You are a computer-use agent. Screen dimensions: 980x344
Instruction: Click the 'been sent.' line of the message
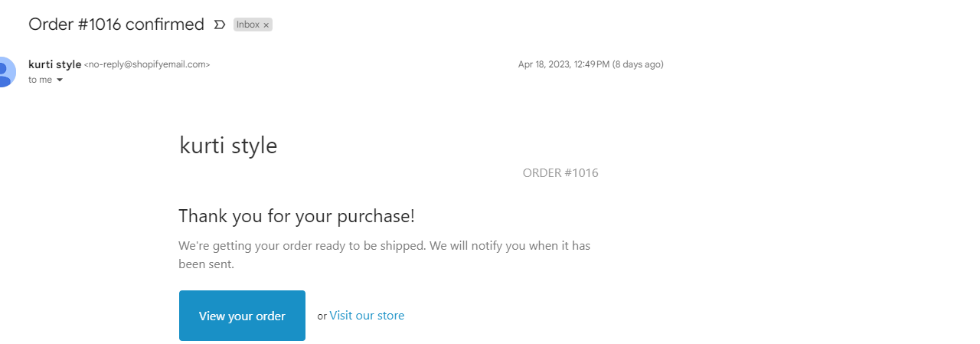click(x=206, y=265)
